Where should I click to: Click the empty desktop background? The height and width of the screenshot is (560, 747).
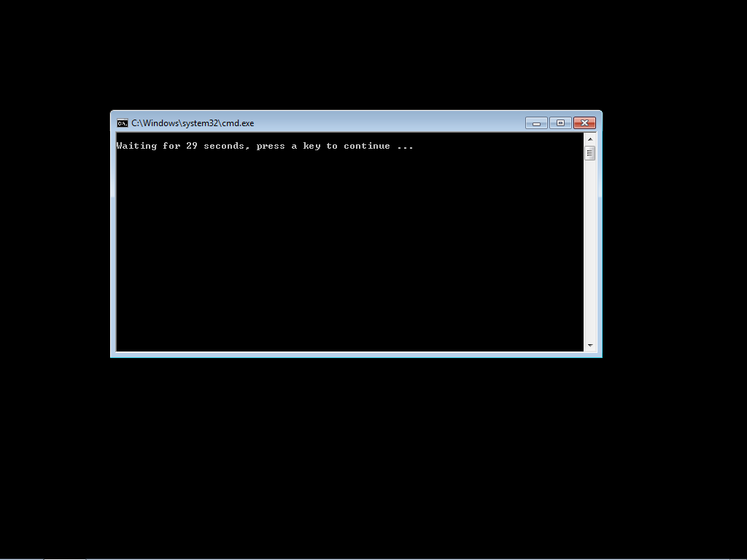coord(365,452)
